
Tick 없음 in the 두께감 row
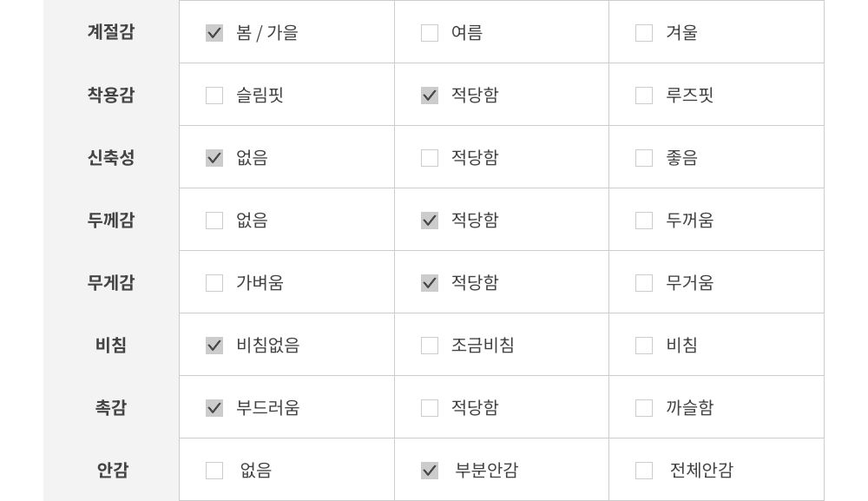pyautogui.click(x=214, y=221)
